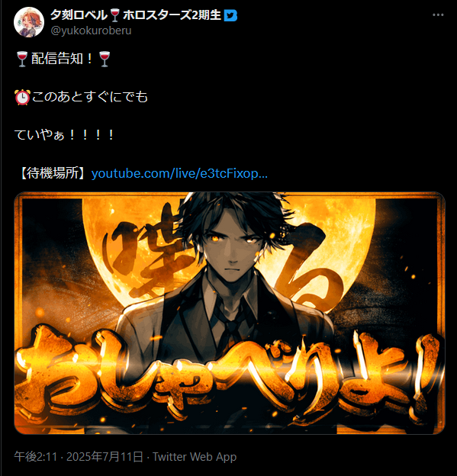This screenshot has width=457, height=476.
Task: Click the wine glass emoji after 配信告知！
Action: point(105,59)
